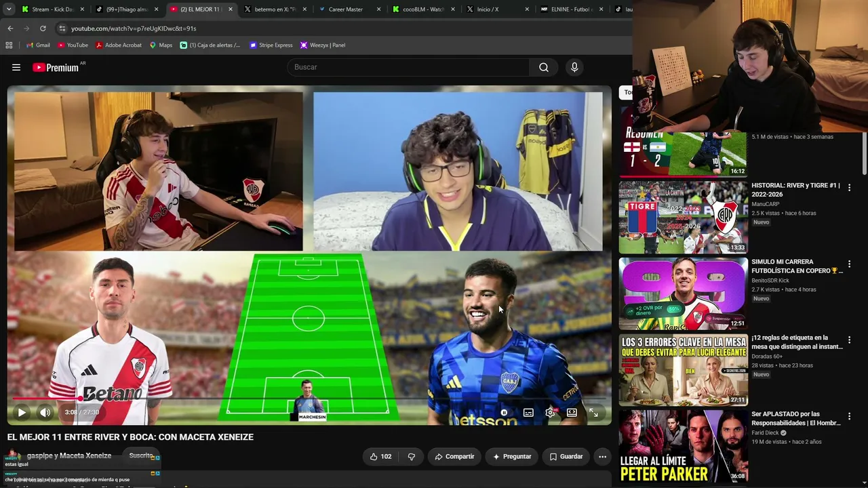Open the Farid Dieck channel name
The image size is (868, 488).
click(x=765, y=433)
